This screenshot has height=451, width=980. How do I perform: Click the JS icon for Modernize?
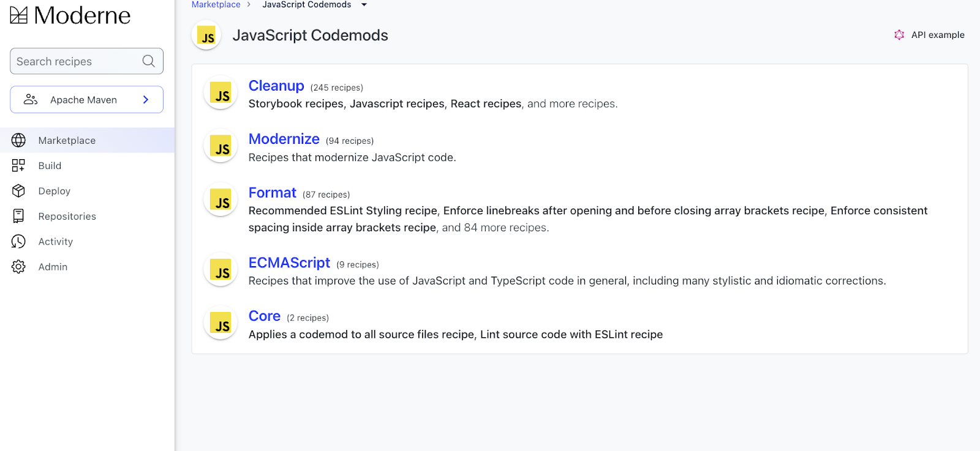click(221, 146)
